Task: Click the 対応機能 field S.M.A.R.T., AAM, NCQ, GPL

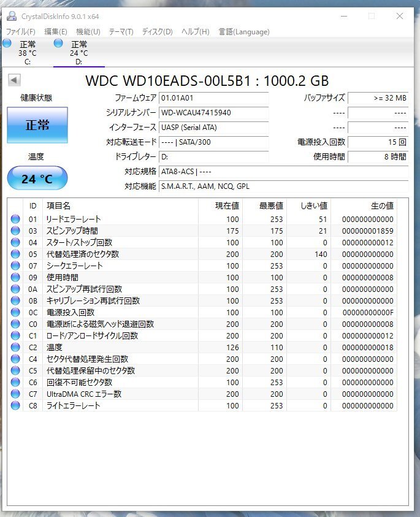Action: pyautogui.click(x=283, y=186)
